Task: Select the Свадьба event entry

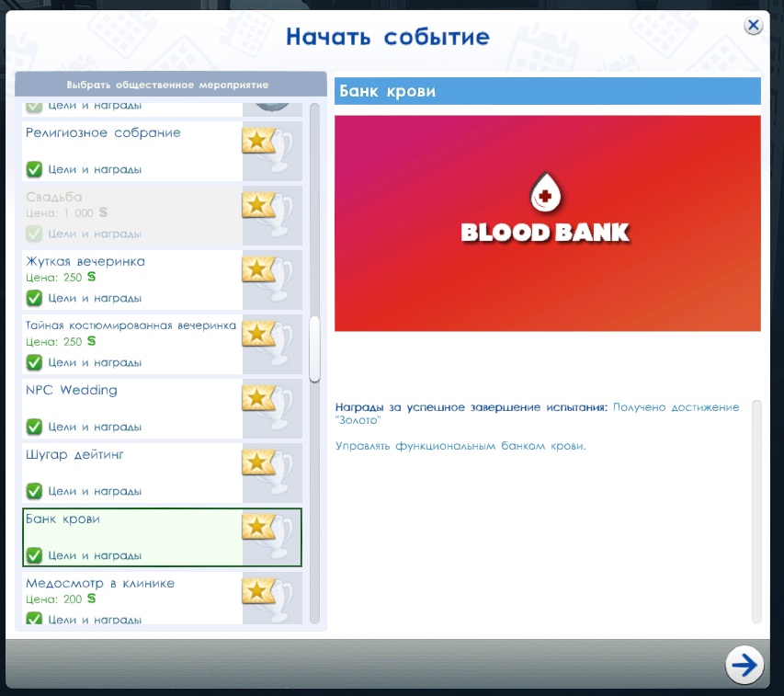Action: (x=162, y=215)
